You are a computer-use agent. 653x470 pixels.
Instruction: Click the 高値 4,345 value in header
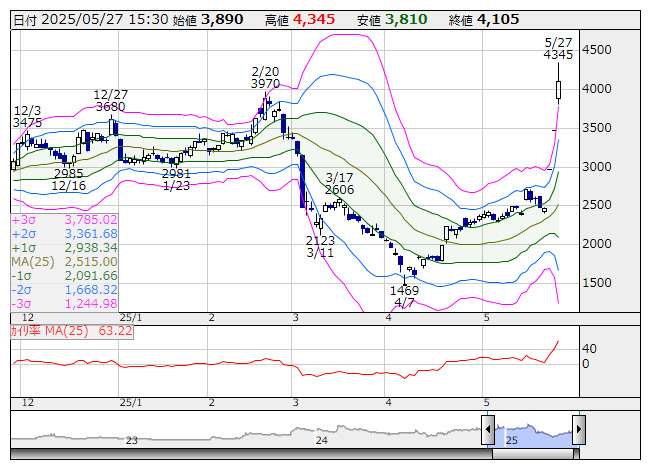point(305,19)
